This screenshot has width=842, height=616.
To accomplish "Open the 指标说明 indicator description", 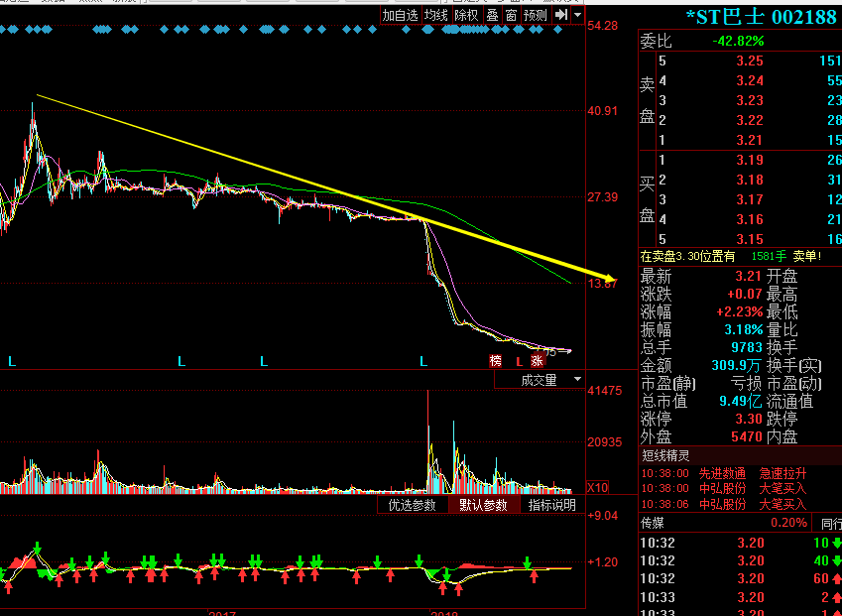I will [551, 505].
